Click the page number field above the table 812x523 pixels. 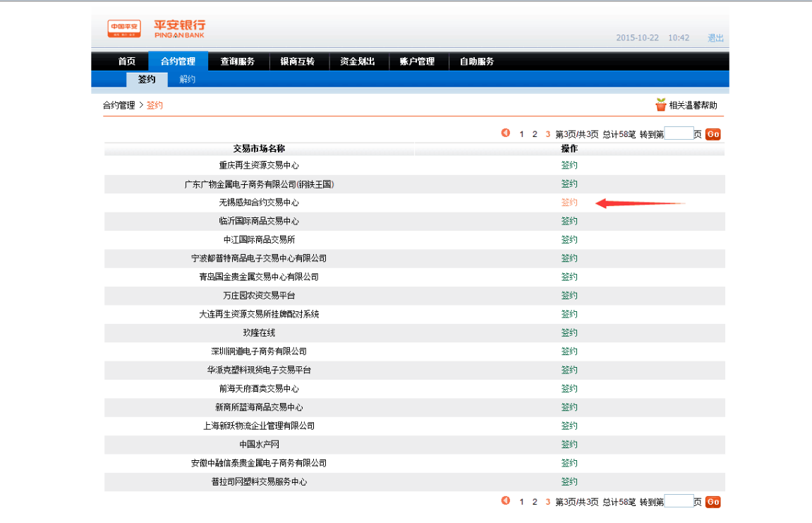point(679,133)
